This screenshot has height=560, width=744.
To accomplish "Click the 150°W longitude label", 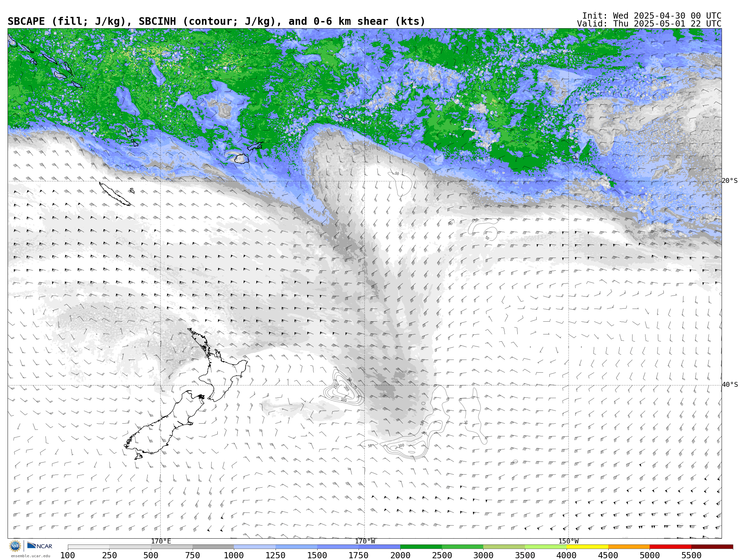I will (569, 541).
